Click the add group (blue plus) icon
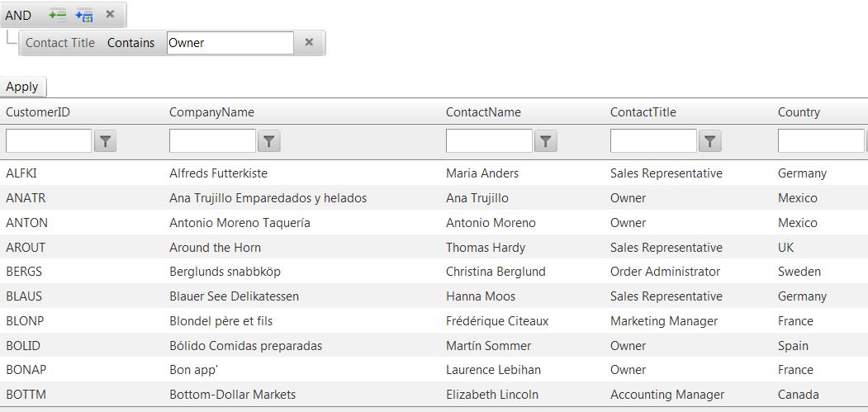The image size is (868, 412). tap(84, 15)
